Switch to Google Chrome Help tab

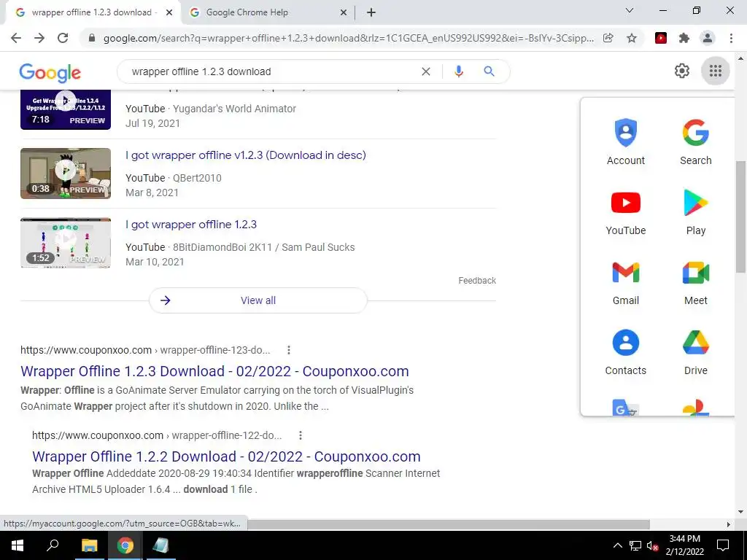(x=268, y=12)
